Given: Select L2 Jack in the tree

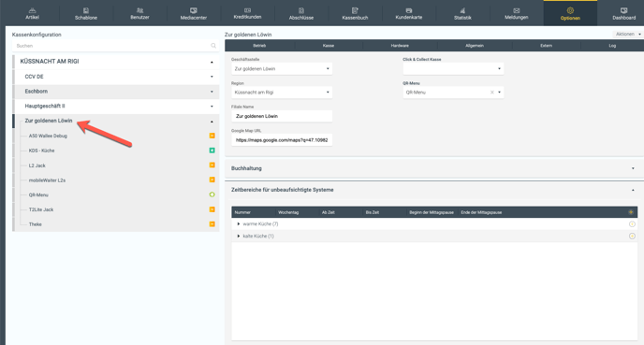Looking at the screenshot, I should click(37, 165).
